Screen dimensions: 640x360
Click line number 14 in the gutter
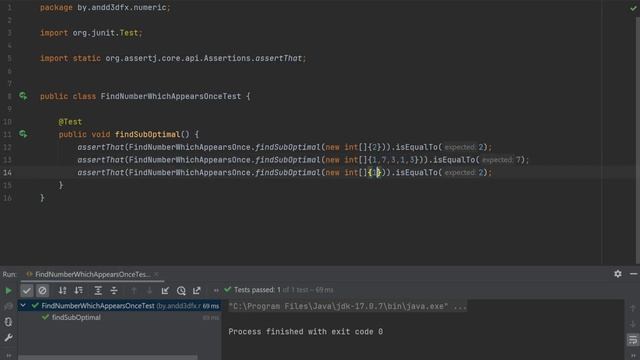click(8, 173)
